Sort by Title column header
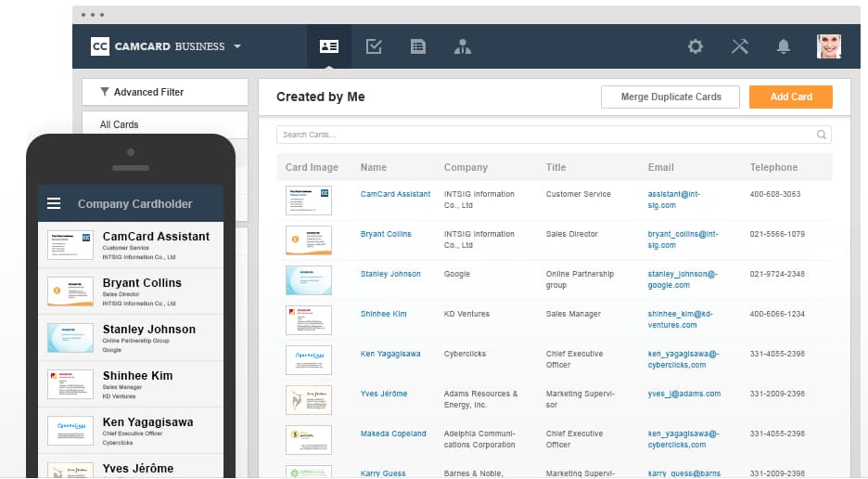This screenshot has height=479, width=868. (x=555, y=167)
